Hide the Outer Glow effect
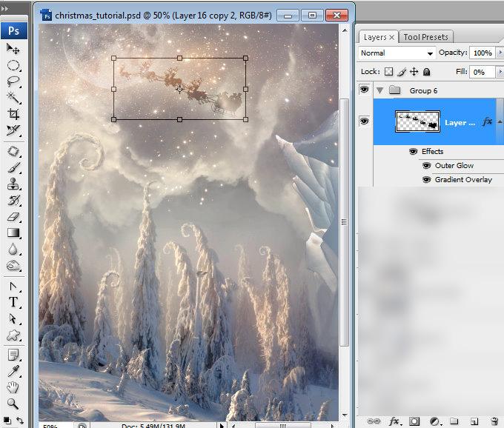 (426, 166)
